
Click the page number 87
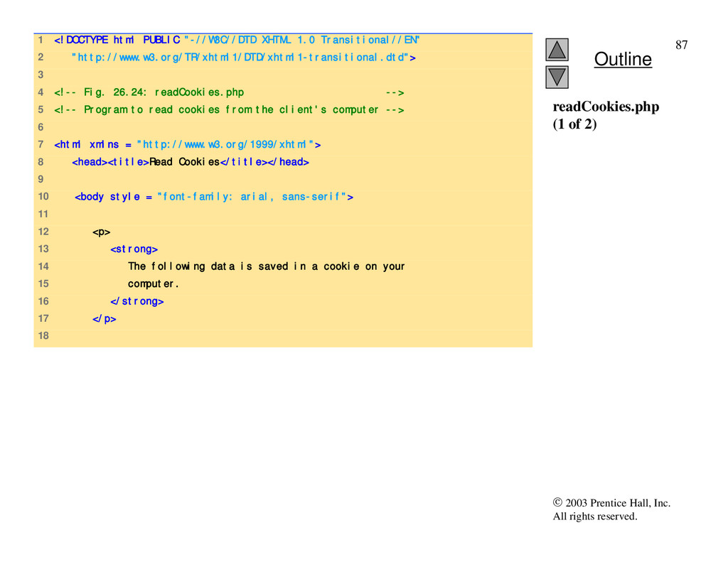[681, 45]
